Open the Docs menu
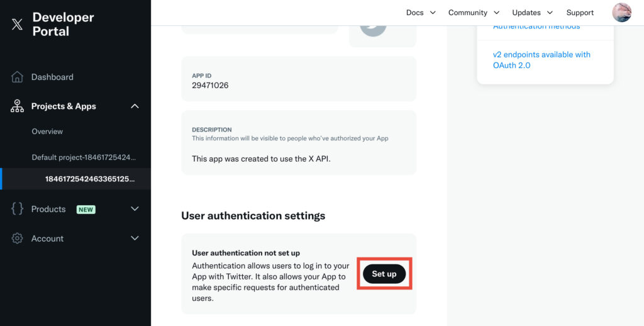 click(x=415, y=13)
